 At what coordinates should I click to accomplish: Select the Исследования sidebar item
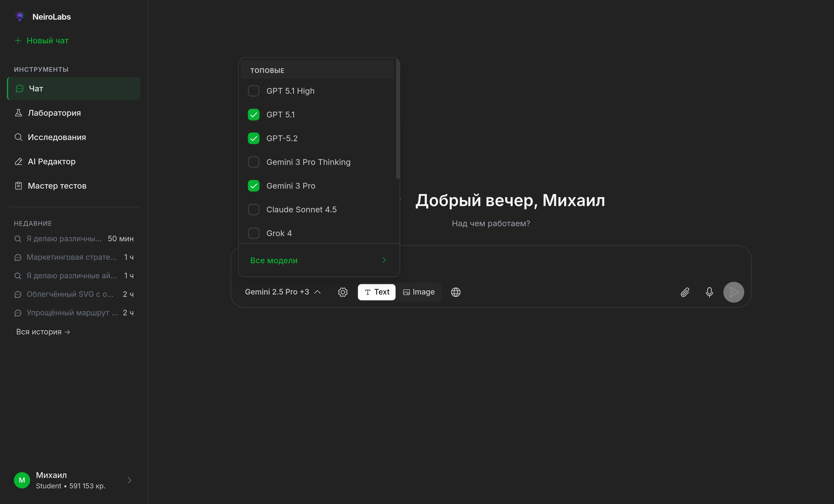coord(57,137)
